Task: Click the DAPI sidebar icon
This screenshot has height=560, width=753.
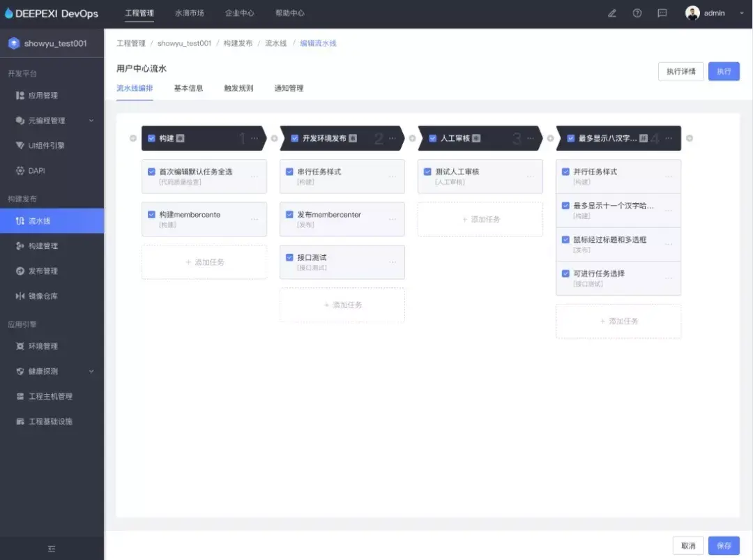Action: 20,170
